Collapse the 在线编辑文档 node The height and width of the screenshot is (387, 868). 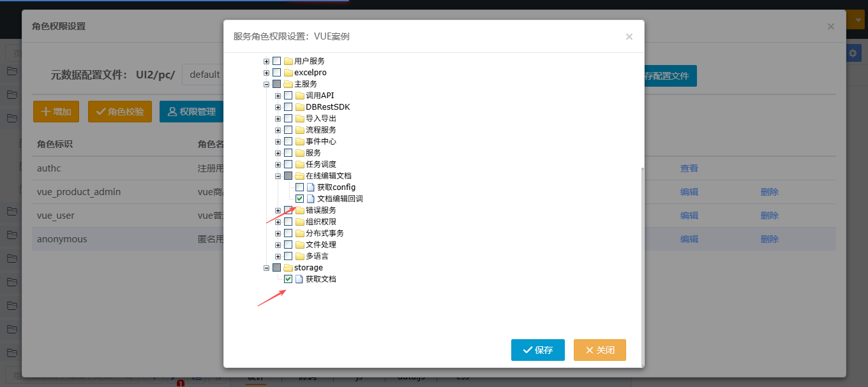(278, 176)
